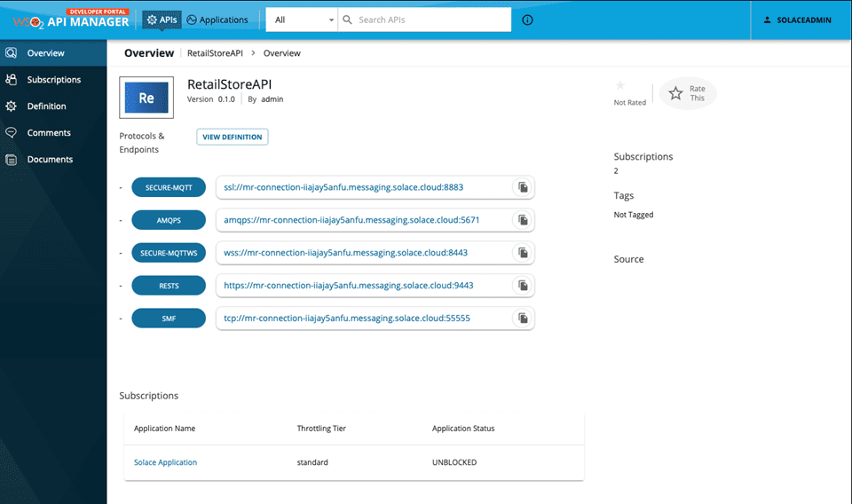The image size is (852, 504).
Task: Click the SMF protocol chip
Action: [169, 319]
